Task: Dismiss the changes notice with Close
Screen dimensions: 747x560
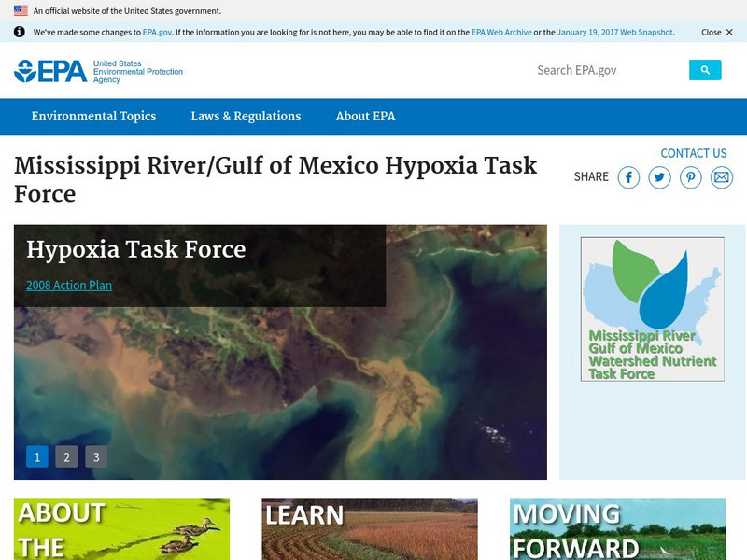Action: tap(712, 32)
